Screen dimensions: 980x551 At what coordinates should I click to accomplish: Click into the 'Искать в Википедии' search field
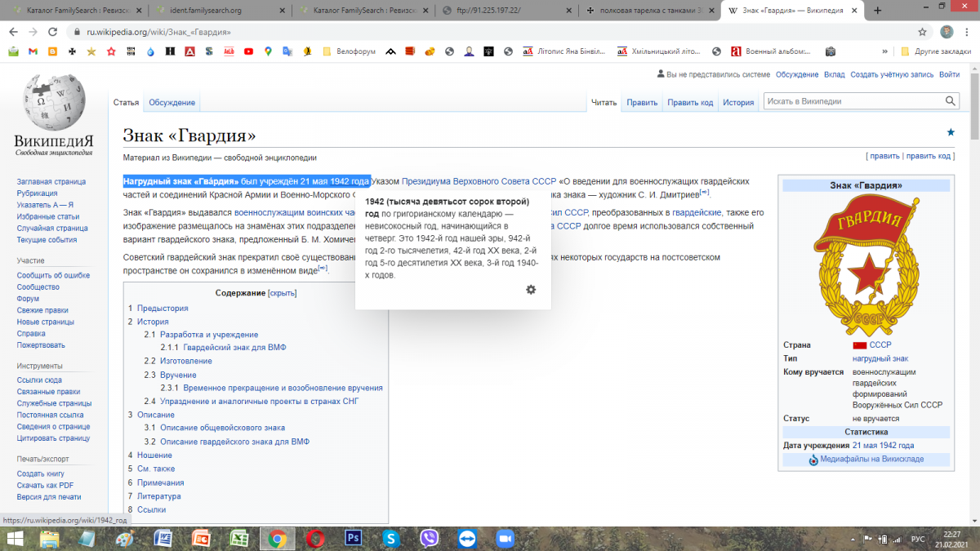click(852, 101)
